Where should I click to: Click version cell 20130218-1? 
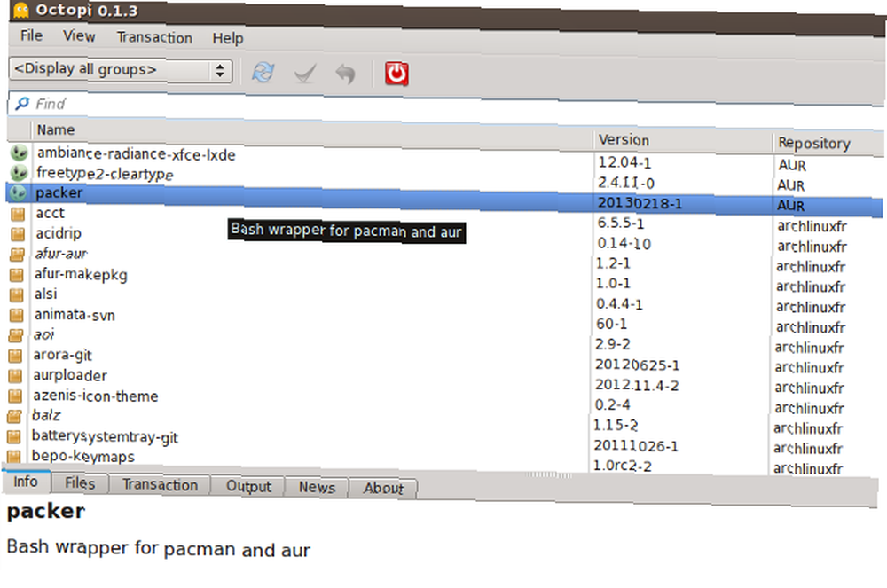(640, 203)
